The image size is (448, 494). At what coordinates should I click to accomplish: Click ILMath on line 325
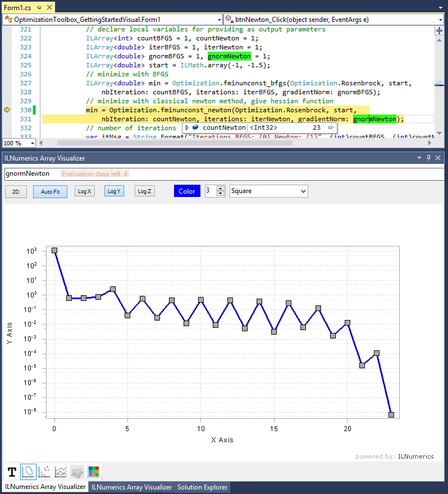coord(192,65)
